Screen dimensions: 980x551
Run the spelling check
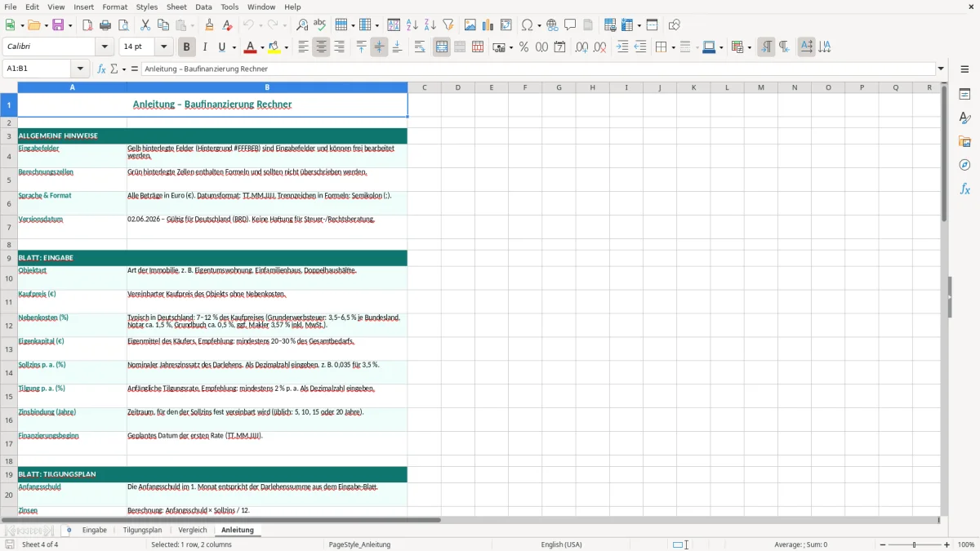click(x=319, y=25)
